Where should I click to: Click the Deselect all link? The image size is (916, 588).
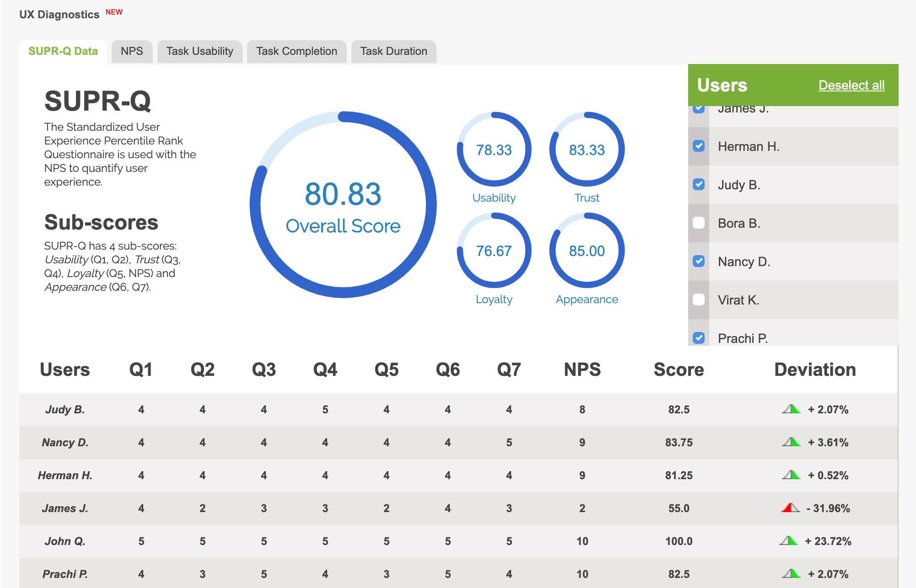coord(851,86)
